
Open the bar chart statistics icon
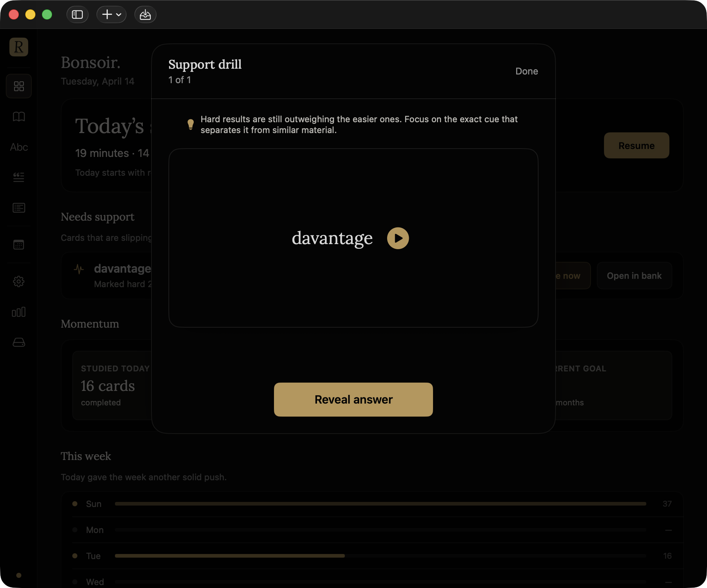(19, 312)
